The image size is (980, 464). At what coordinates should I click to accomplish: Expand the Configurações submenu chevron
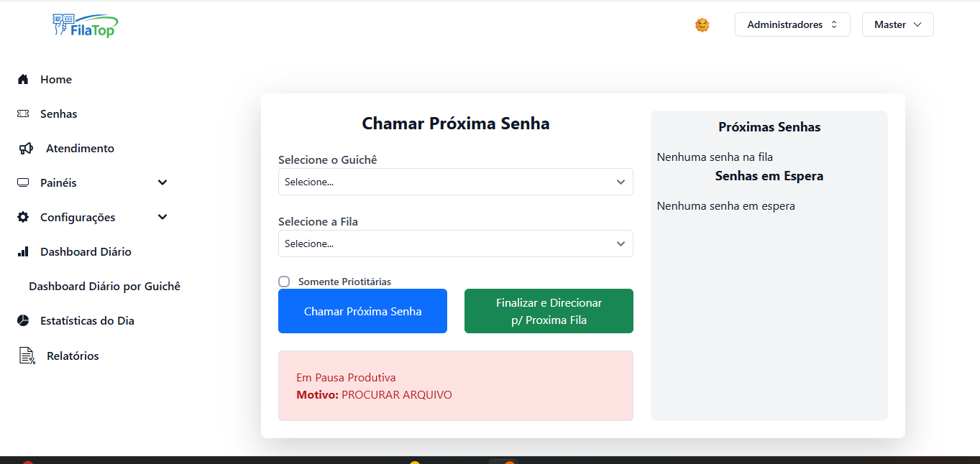coord(162,218)
